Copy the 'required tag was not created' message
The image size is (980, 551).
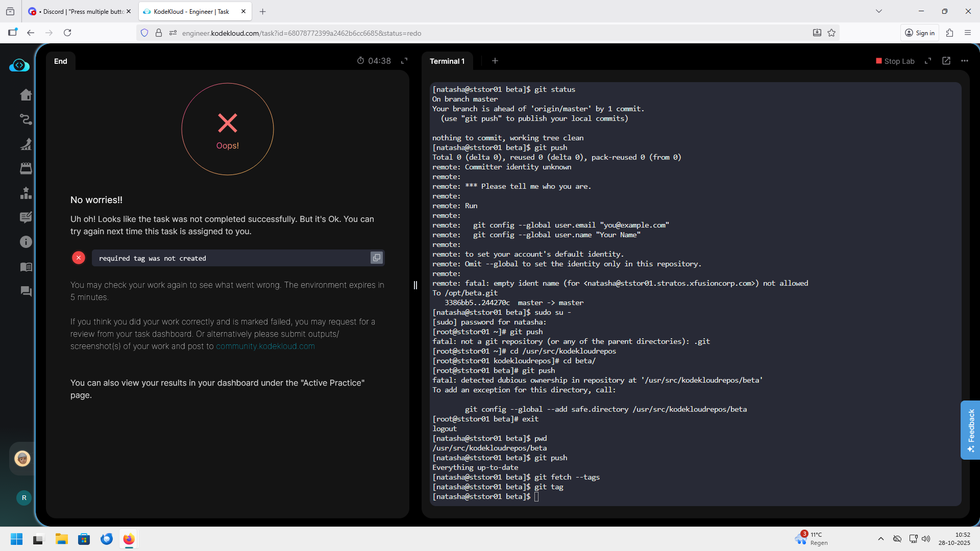[x=376, y=258]
